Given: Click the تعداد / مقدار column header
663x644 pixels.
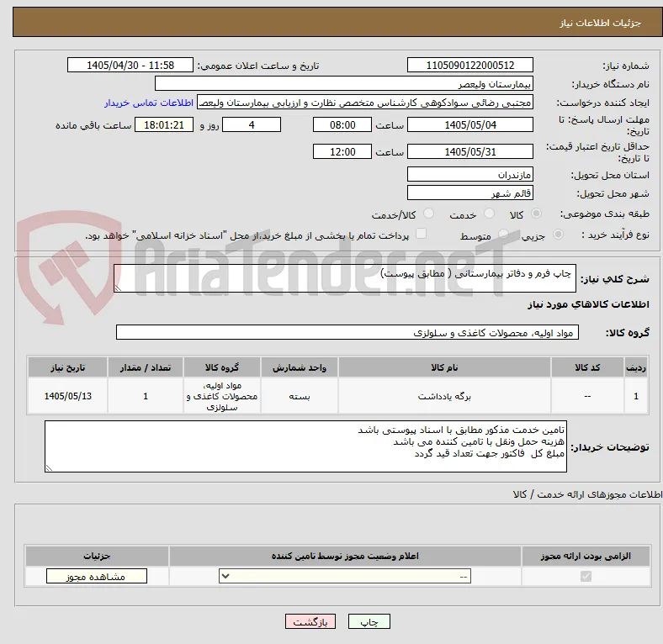Looking at the screenshot, I should pyautogui.click(x=146, y=367).
